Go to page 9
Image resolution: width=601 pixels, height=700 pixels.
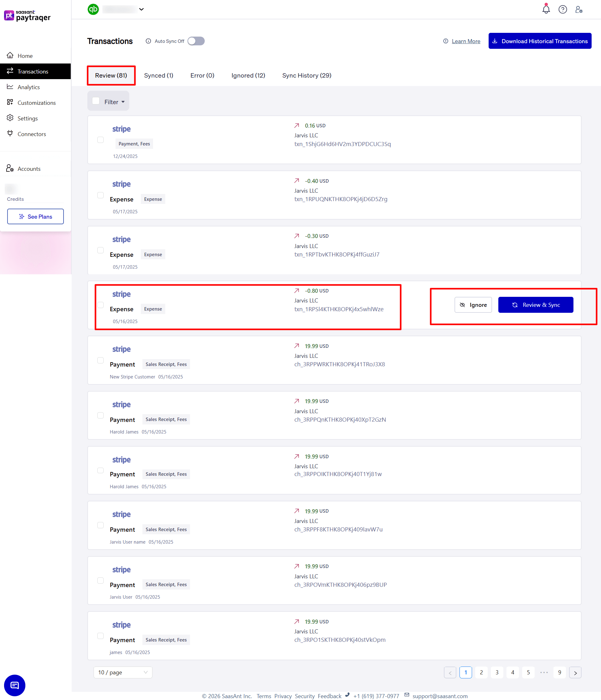pyautogui.click(x=559, y=673)
